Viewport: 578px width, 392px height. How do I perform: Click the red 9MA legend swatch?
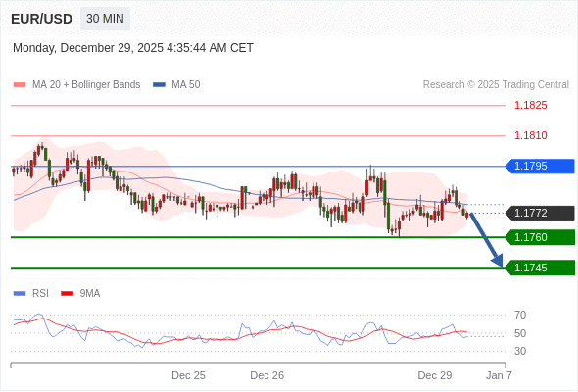point(67,294)
